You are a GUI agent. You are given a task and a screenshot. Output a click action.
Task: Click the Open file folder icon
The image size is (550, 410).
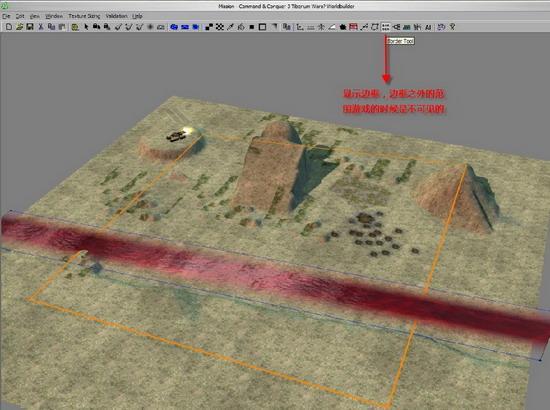19,27
